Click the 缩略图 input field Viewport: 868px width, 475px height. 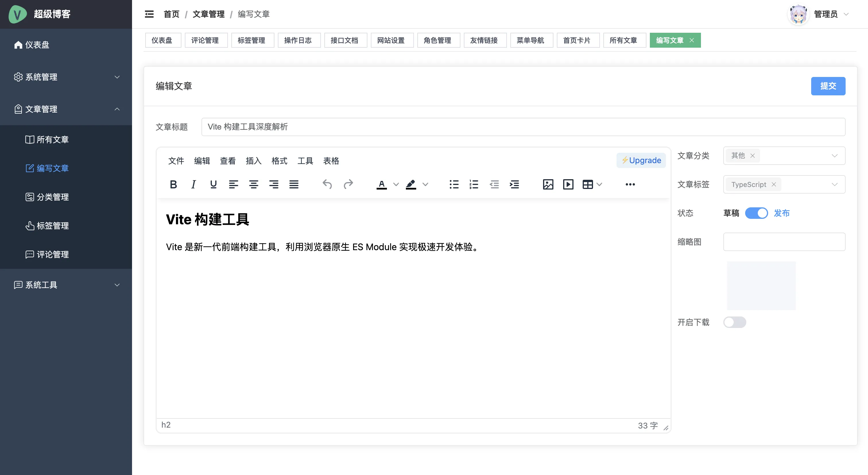784,242
